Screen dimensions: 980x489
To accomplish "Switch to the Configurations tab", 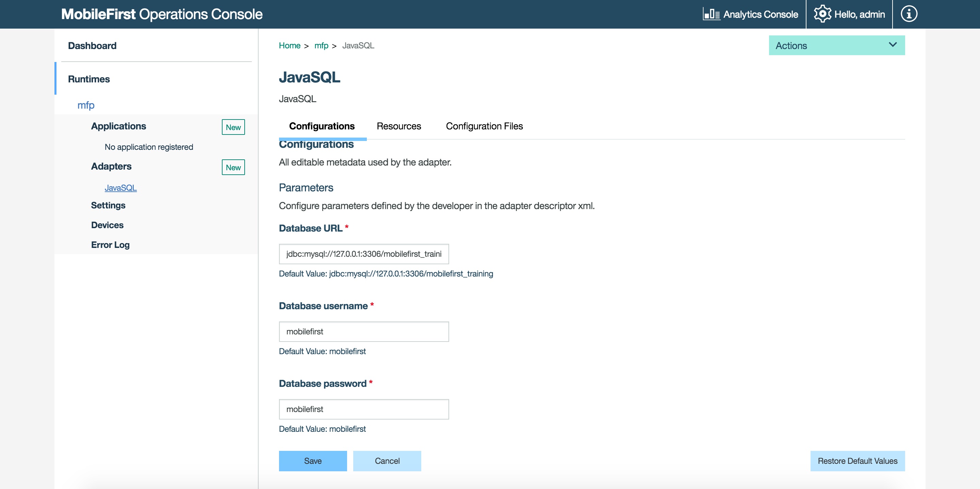I will tap(322, 126).
